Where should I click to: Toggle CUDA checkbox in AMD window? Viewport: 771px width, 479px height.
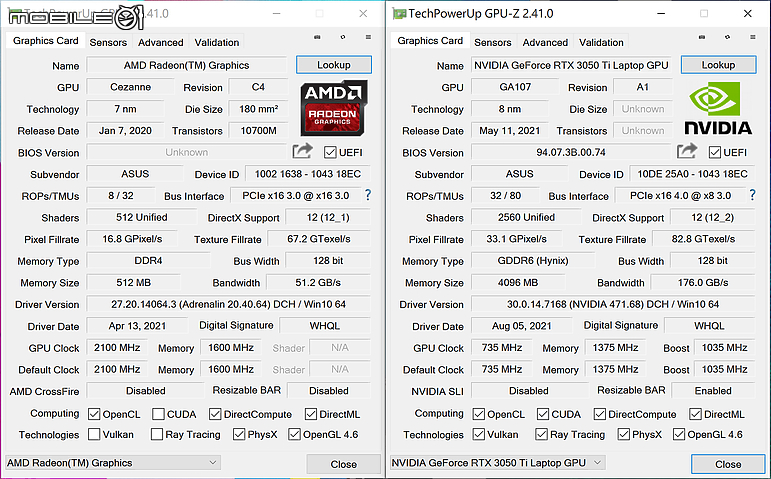coord(158,414)
